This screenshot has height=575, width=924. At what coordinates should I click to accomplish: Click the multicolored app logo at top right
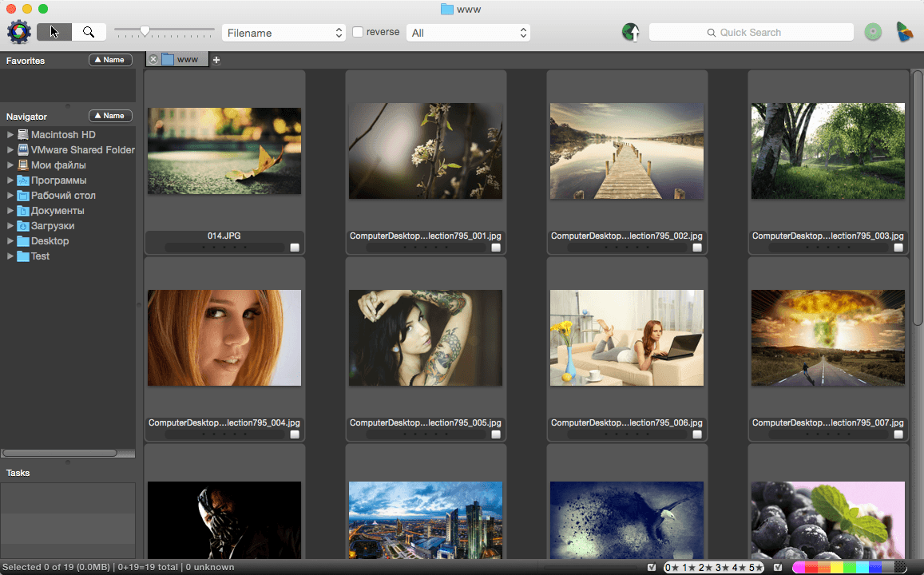pos(906,32)
